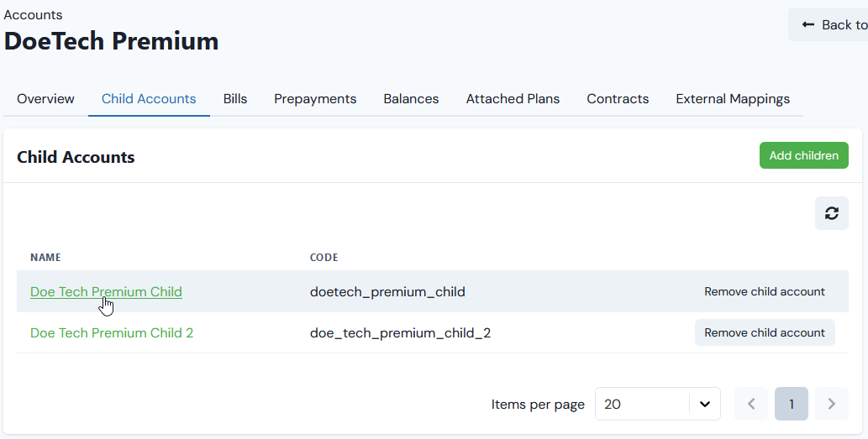868x439 pixels.
Task: Go to next page arrow
Action: 832,405
